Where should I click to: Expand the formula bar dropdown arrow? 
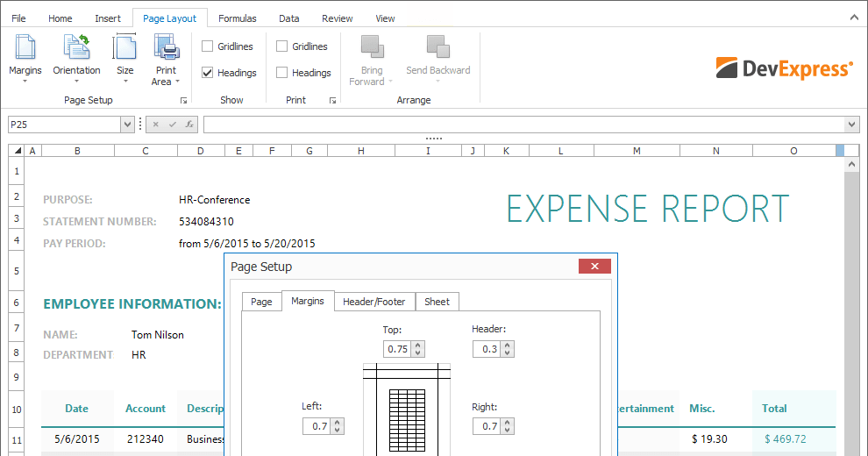pyautogui.click(x=852, y=125)
